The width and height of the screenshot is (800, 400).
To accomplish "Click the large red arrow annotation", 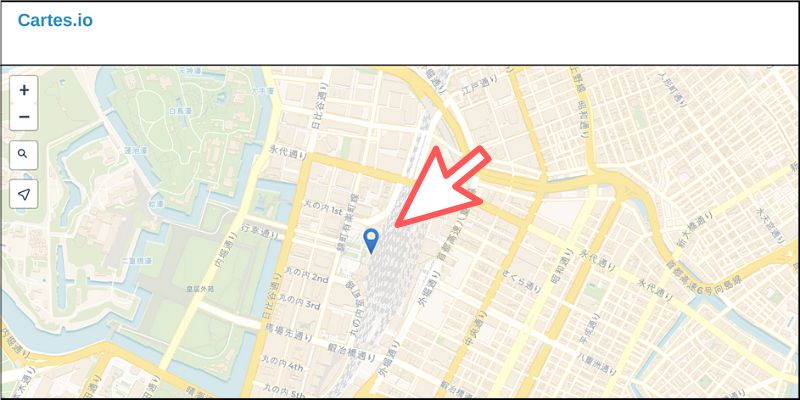I will click(x=443, y=188).
